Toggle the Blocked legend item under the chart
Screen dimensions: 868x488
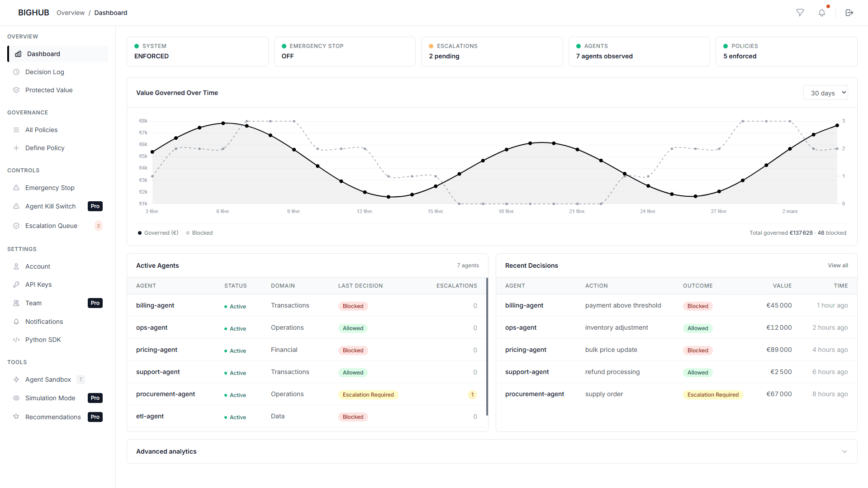coord(199,232)
